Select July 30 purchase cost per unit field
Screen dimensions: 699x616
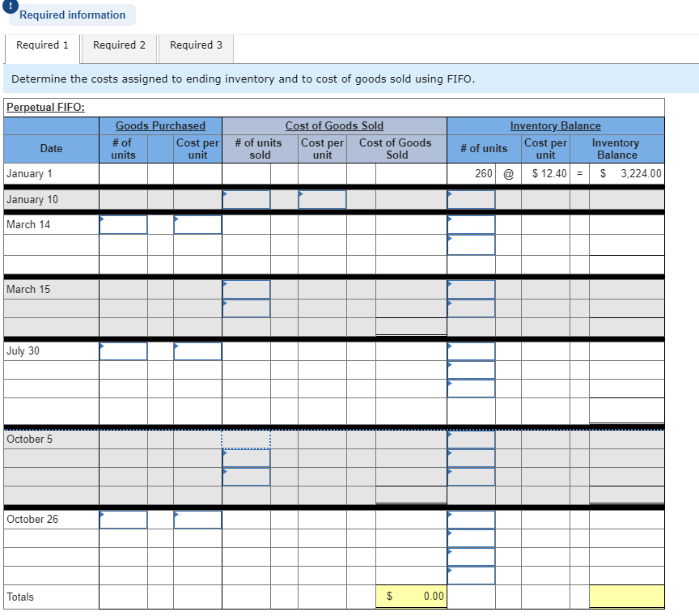coord(197,351)
